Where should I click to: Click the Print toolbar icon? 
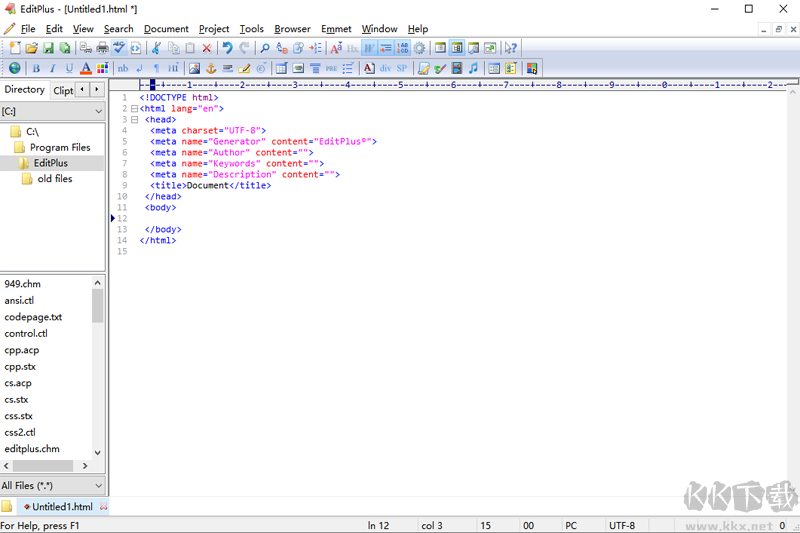[103, 48]
